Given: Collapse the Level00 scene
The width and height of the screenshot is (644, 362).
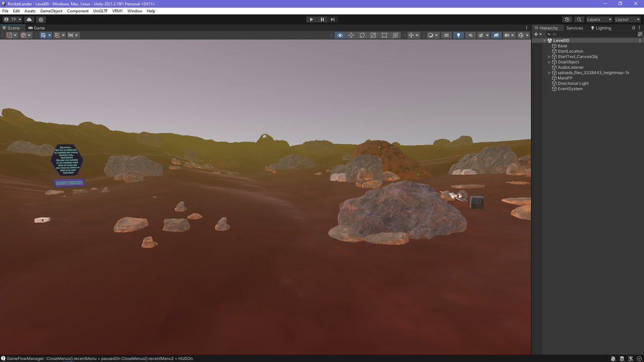Looking at the screenshot, I should [x=545, y=40].
